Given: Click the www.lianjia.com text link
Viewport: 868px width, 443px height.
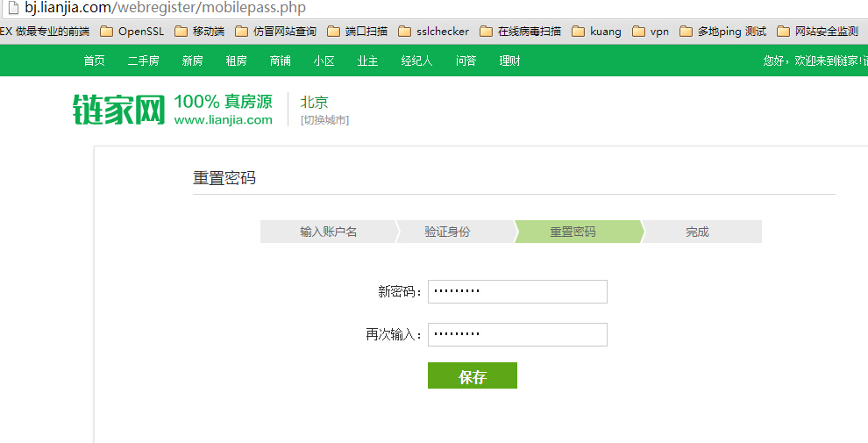Looking at the screenshot, I should (223, 120).
